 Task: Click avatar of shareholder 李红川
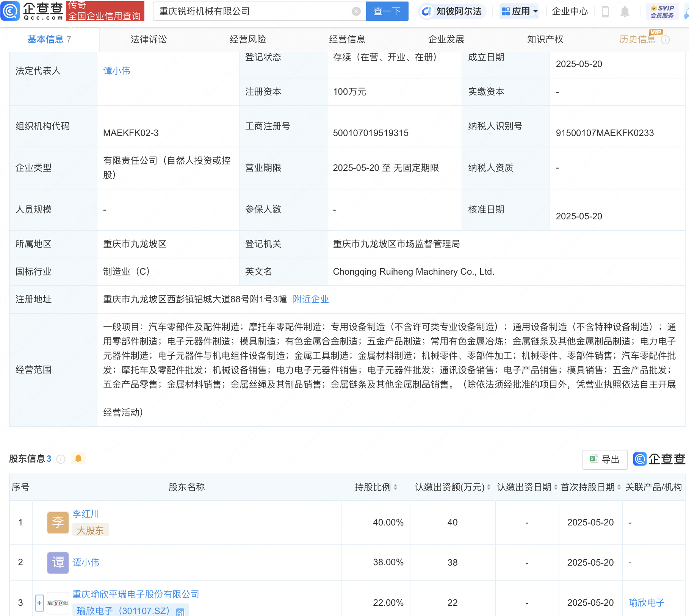58,522
